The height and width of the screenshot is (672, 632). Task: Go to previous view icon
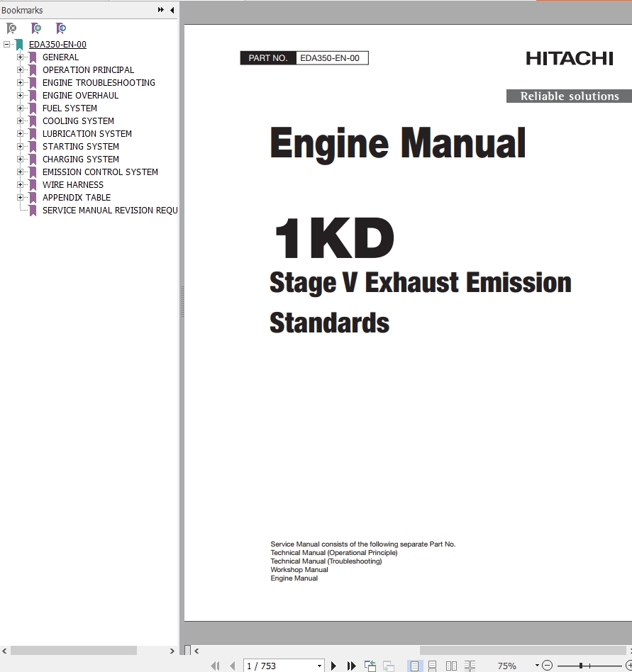pos(370,666)
